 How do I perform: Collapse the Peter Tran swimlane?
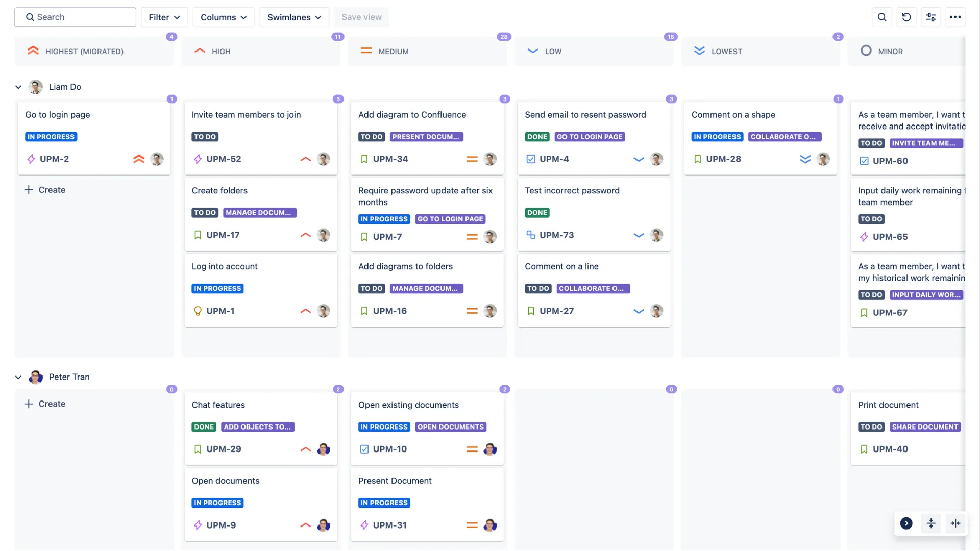coord(18,377)
